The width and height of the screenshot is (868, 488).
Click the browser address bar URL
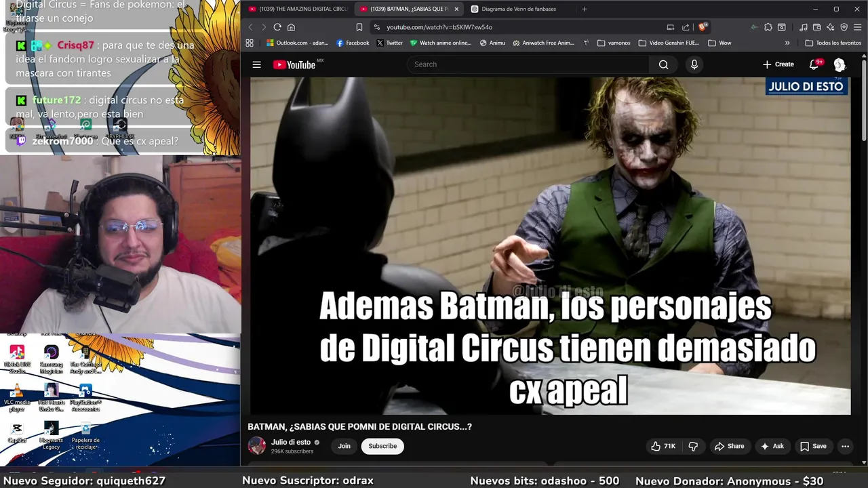click(439, 27)
